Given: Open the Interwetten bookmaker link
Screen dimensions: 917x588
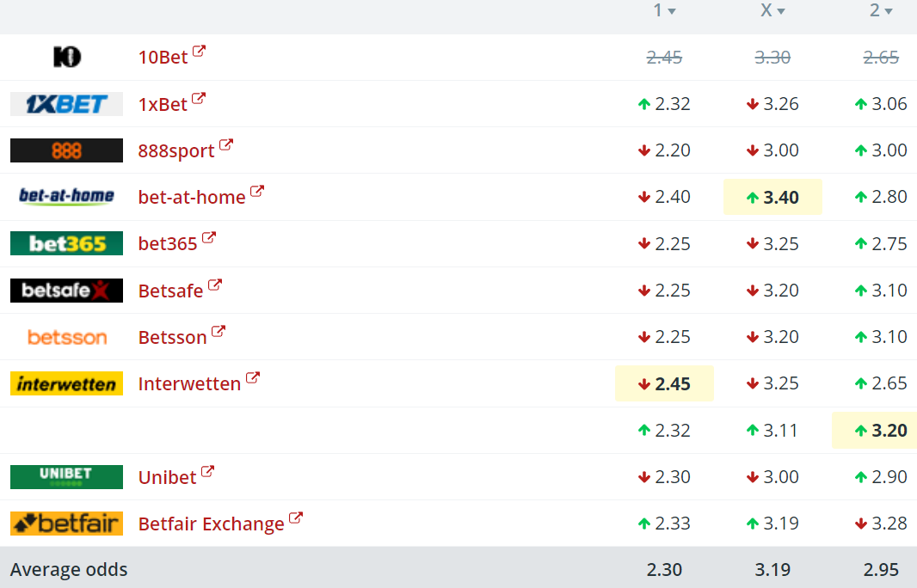Looking at the screenshot, I should [x=189, y=384].
